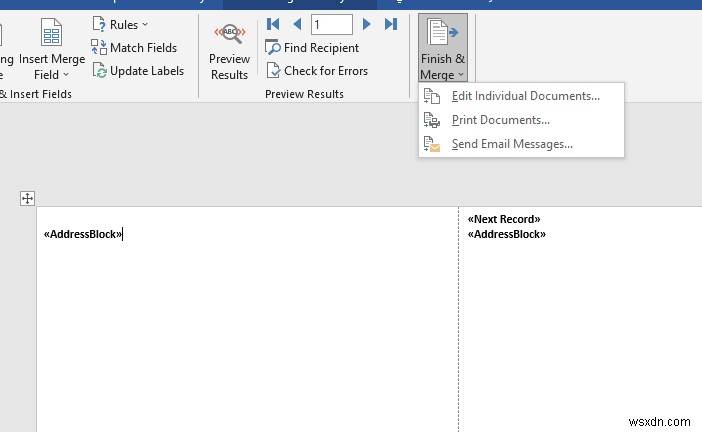Click first label AddressBlock field
The width and height of the screenshot is (702, 432).
(x=83, y=234)
